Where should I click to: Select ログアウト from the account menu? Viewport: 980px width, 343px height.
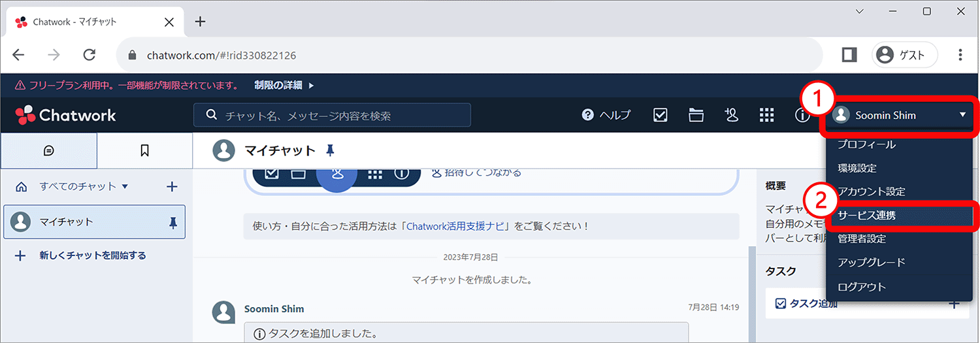(862, 286)
